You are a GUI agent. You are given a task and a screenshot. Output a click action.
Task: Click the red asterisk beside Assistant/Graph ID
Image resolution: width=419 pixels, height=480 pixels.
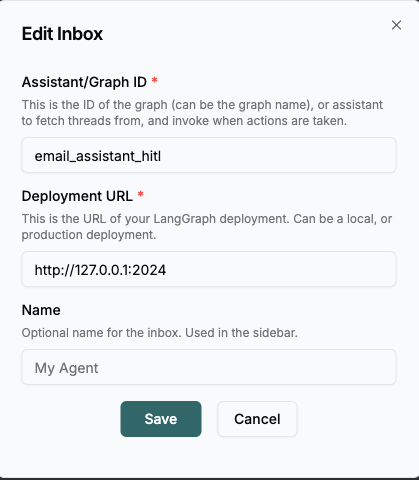(154, 80)
